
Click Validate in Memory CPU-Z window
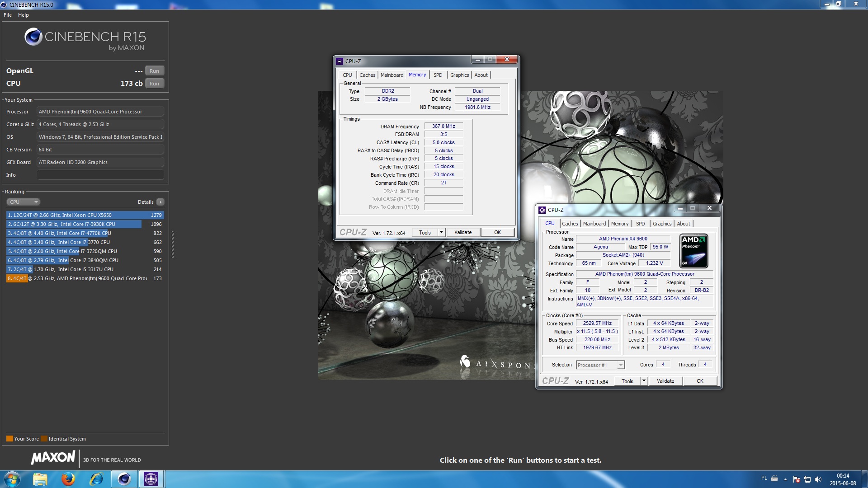coord(463,232)
